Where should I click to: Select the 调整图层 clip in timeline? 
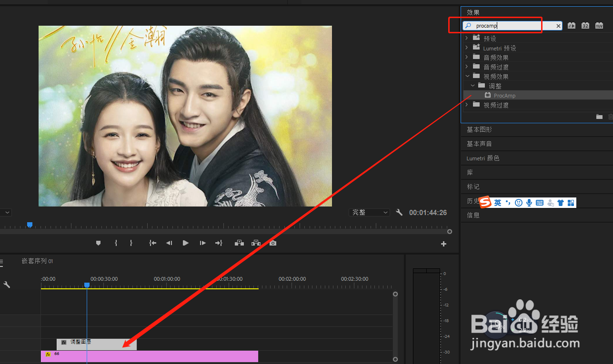click(x=97, y=344)
